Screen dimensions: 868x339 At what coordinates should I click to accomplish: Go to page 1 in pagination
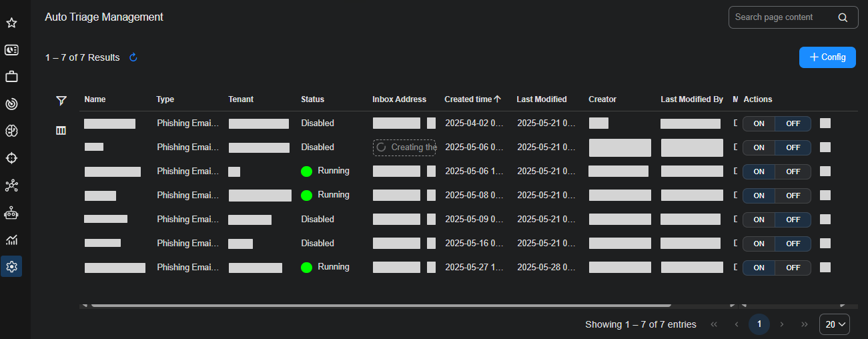click(759, 324)
